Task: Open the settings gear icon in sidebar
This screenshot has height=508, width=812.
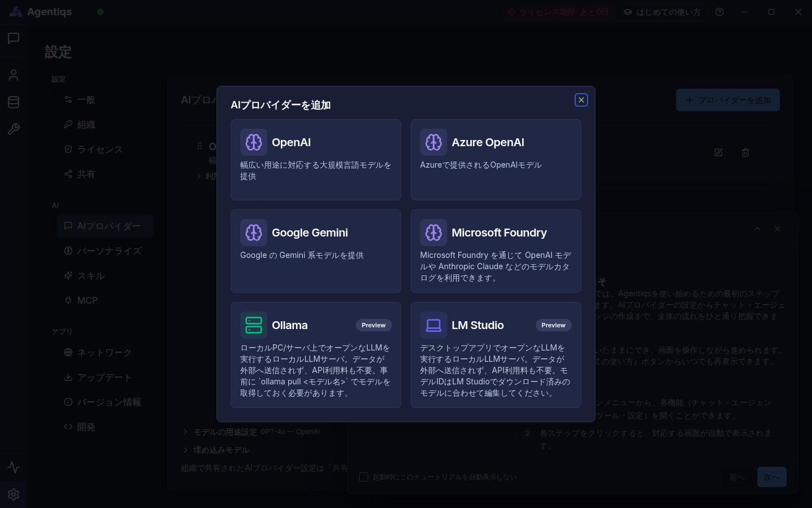Action: pos(14,494)
